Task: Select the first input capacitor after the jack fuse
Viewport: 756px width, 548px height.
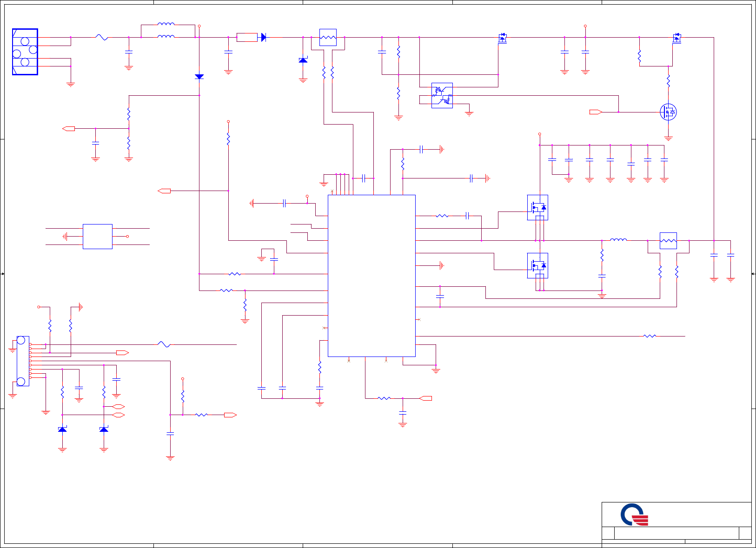Action: (129, 52)
